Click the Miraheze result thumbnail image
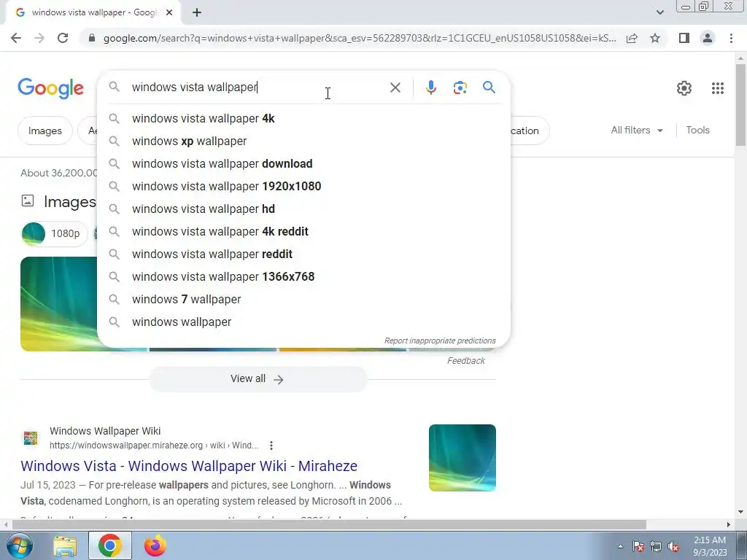Viewport: 747px width, 560px height. click(462, 458)
